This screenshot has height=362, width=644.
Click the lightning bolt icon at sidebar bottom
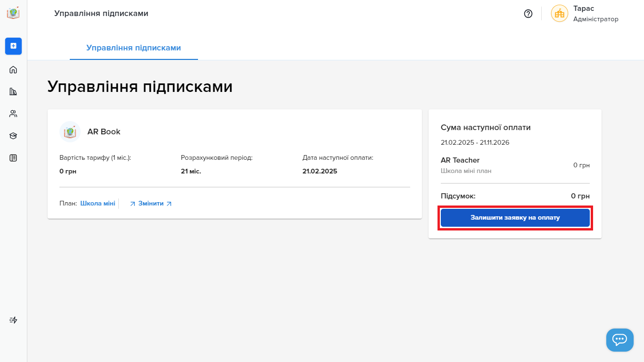tap(13, 320)
